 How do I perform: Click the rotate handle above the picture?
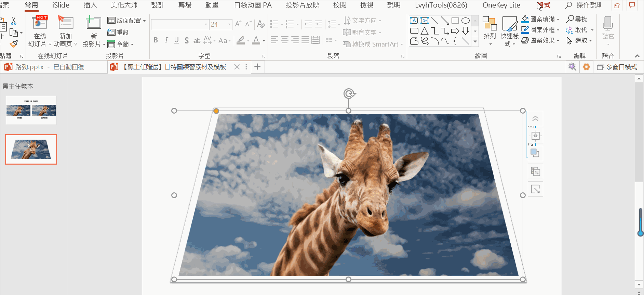point(349,93)
